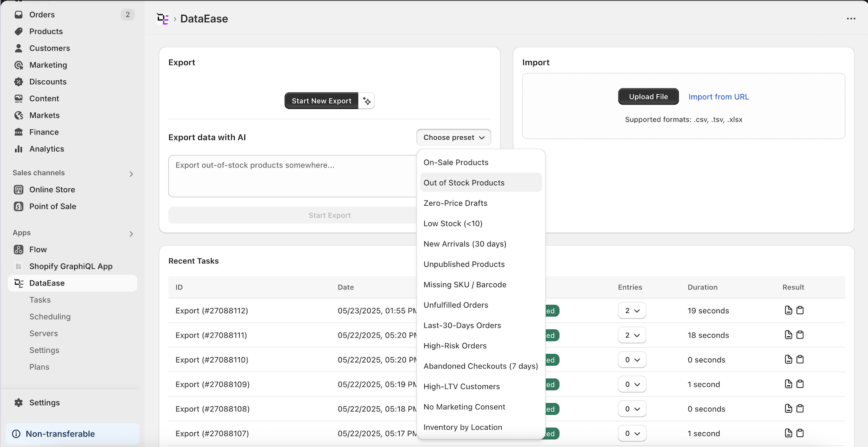This screenshot has width=868, height=447.
Task: Open entries dropdown for Export #27088110
Action: [632, 360]
